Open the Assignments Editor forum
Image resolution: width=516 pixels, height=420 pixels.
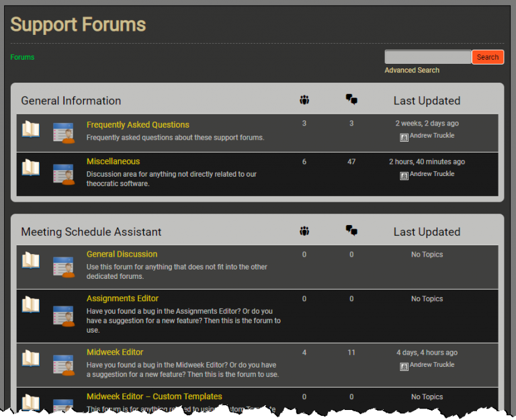[122, 298]
